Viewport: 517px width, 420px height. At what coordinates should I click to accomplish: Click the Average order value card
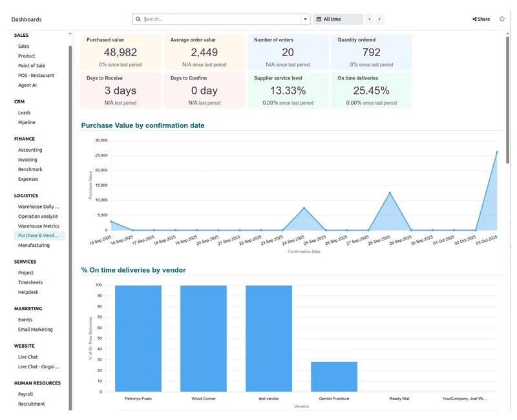coord(204,52)
